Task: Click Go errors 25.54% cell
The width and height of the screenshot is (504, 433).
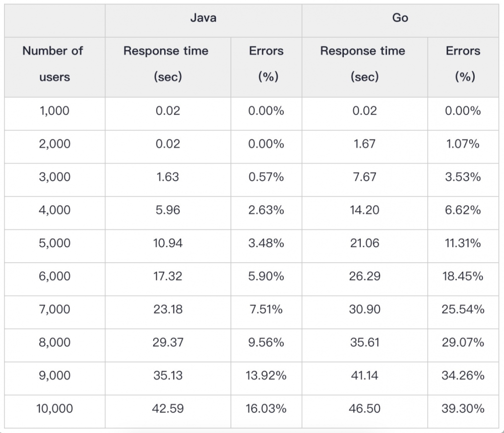Action: 463,310
